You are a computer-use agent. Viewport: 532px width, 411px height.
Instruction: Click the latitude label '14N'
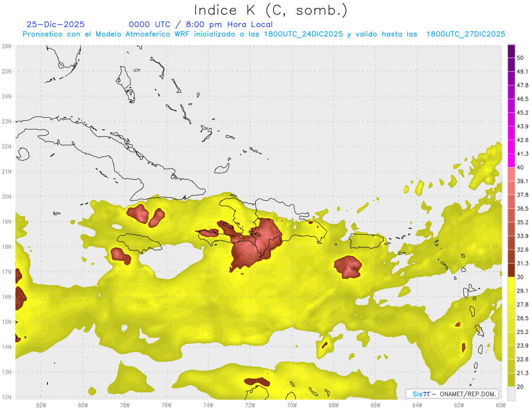click(x=6, y=347)
